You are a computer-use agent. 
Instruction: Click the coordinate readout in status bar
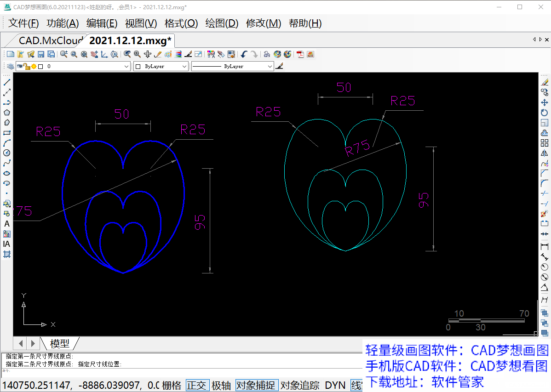tap(81, 385)
